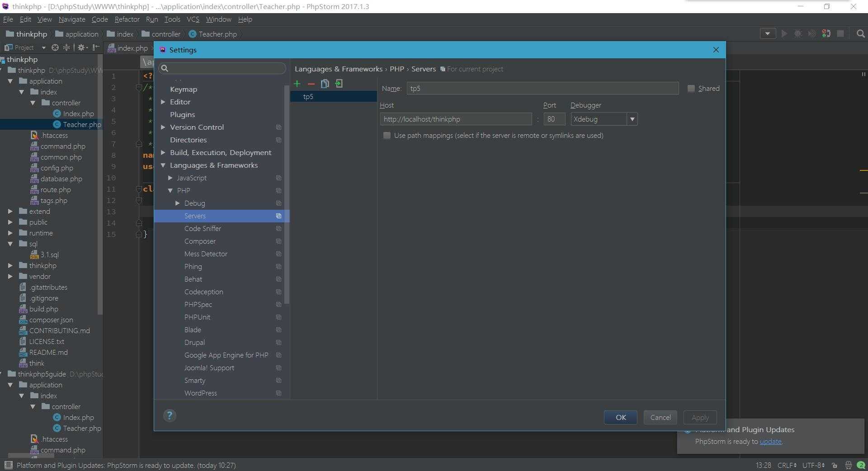
Task: Copy the selected server configuration icon
Action: click(x=325, y=84)
